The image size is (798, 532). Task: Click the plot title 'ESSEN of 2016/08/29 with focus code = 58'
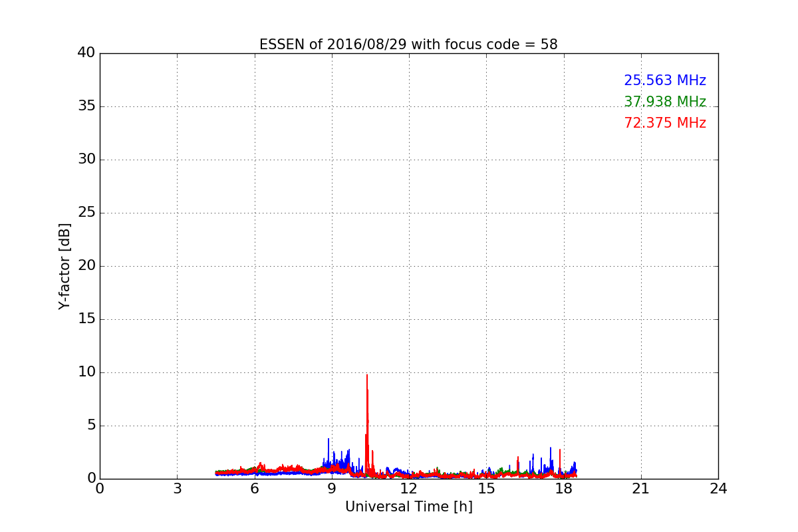pyautogui.click(x=408, y=45)
